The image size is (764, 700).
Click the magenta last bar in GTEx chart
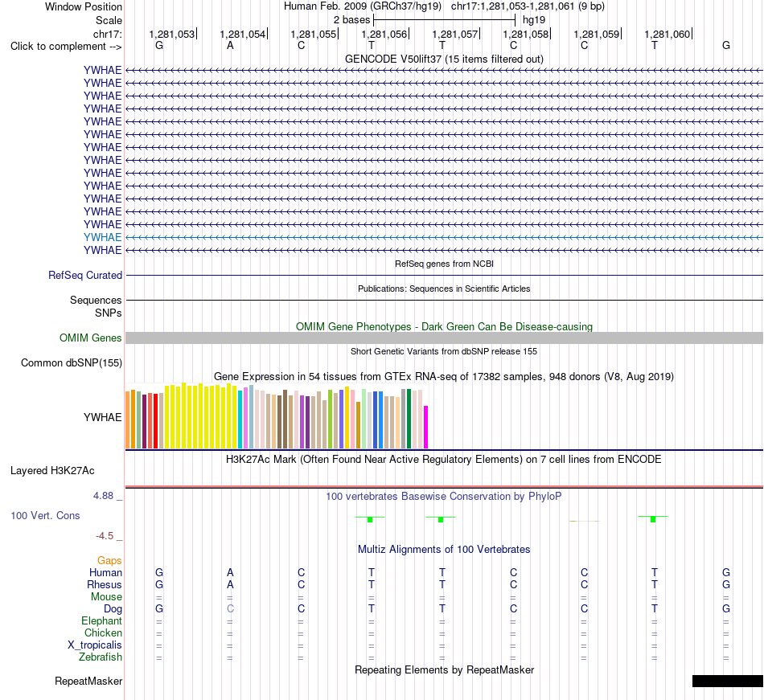[x=426, y=427]
